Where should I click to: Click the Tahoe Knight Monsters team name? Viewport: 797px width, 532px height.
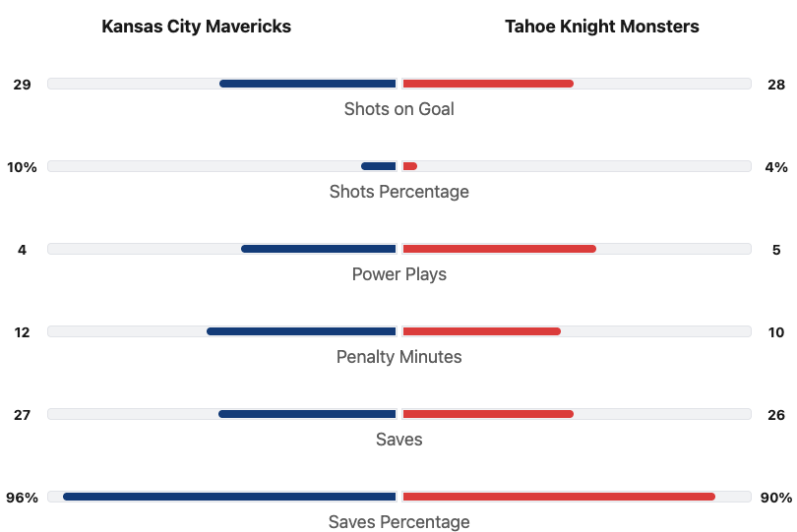coord(601,27)
